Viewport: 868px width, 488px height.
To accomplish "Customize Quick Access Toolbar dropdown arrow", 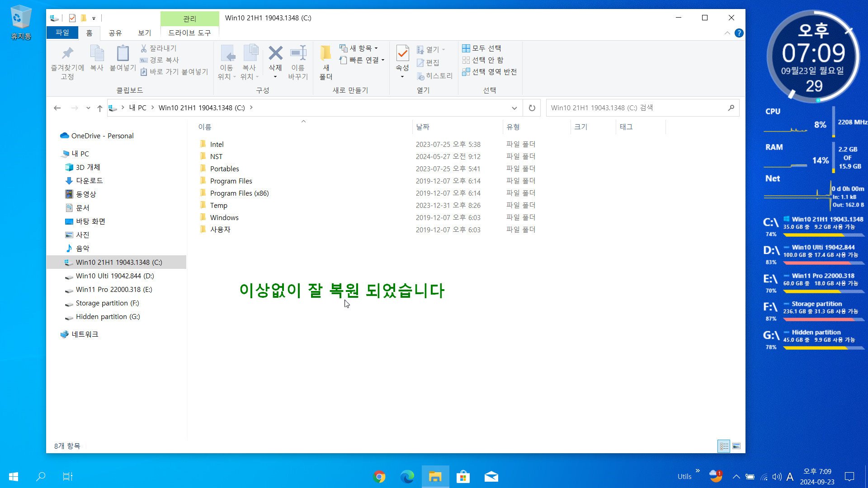I will 94,19.
